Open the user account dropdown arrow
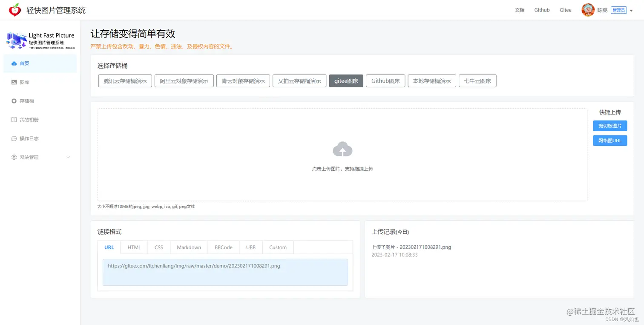The width and height of the screenshot is (644, 325). [632, 10]
